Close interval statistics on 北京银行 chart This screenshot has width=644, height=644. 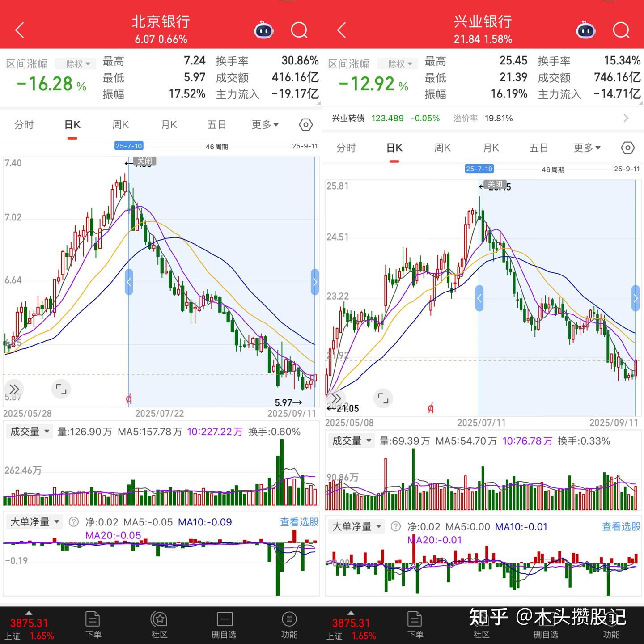coord(144,161)
